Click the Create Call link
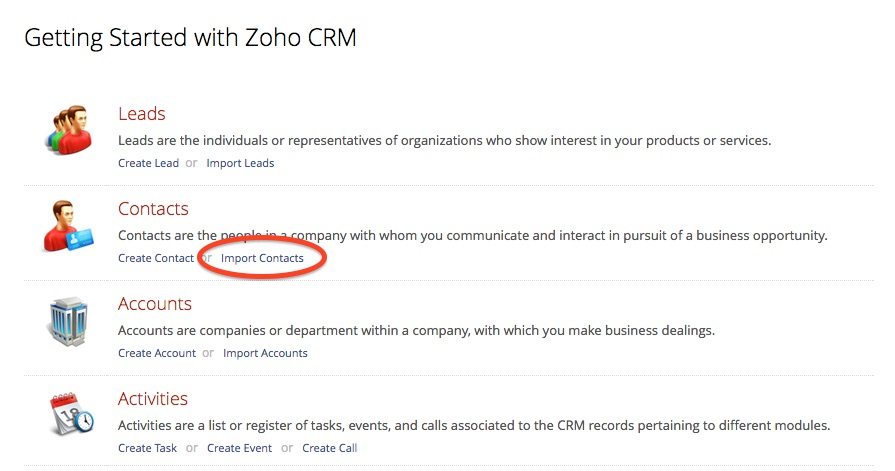The height and width of the screenshot is (471, 895). [330, 448]
